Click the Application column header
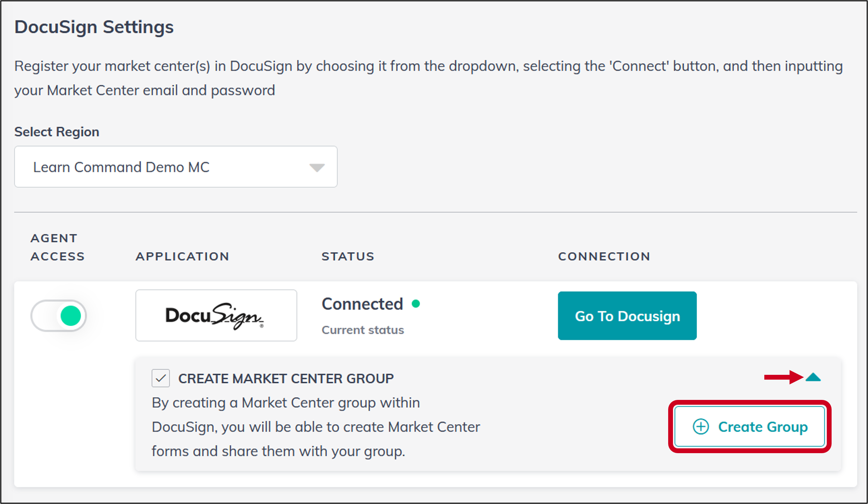 point(182,257)
